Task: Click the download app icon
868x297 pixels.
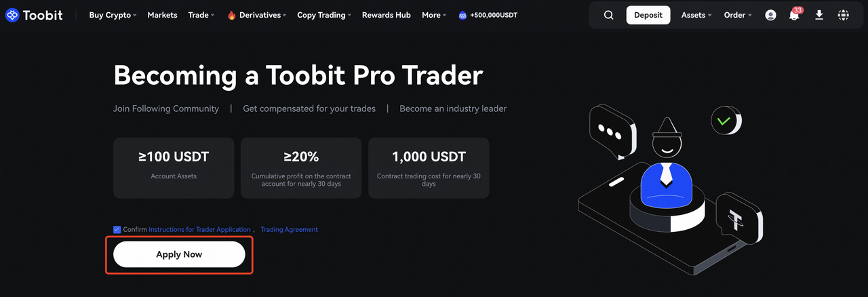Action: 819,15
